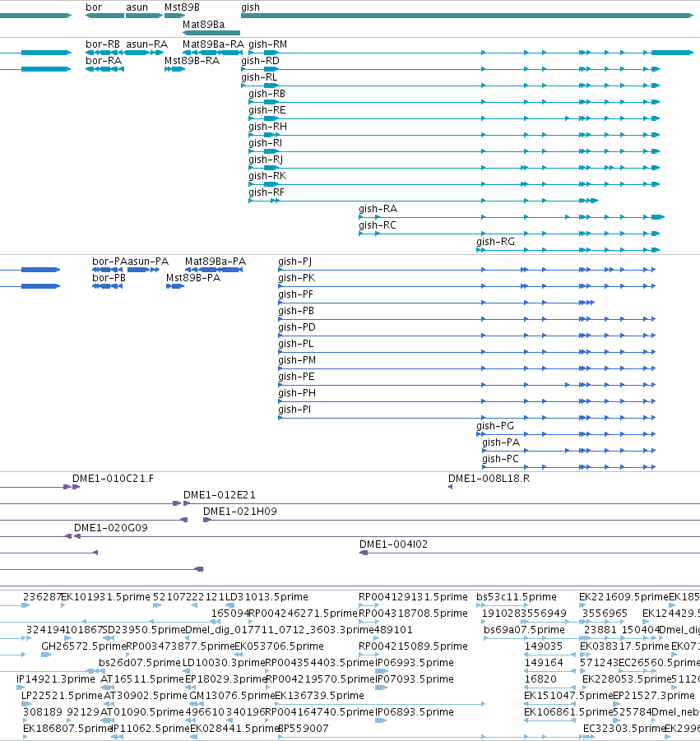Click the gish-RG transcript label
Screen dimensions: 700x741
tap(495, 242)
